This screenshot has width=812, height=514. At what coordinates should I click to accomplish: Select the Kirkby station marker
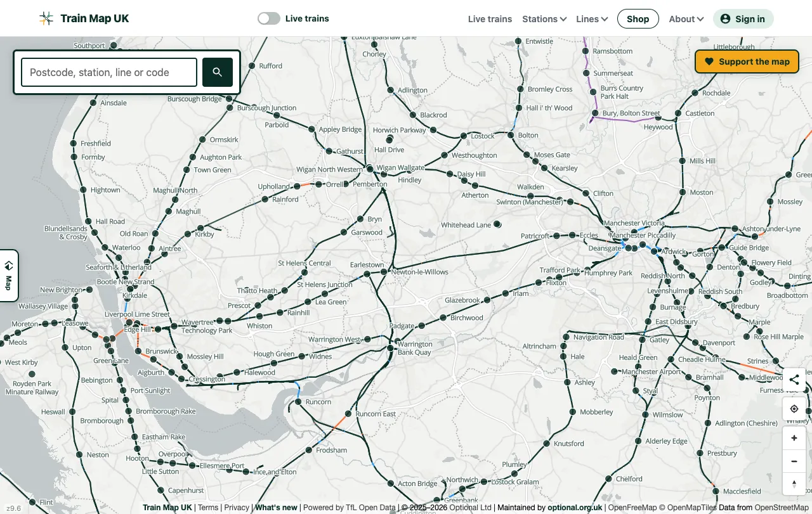[x=188, y=234]
